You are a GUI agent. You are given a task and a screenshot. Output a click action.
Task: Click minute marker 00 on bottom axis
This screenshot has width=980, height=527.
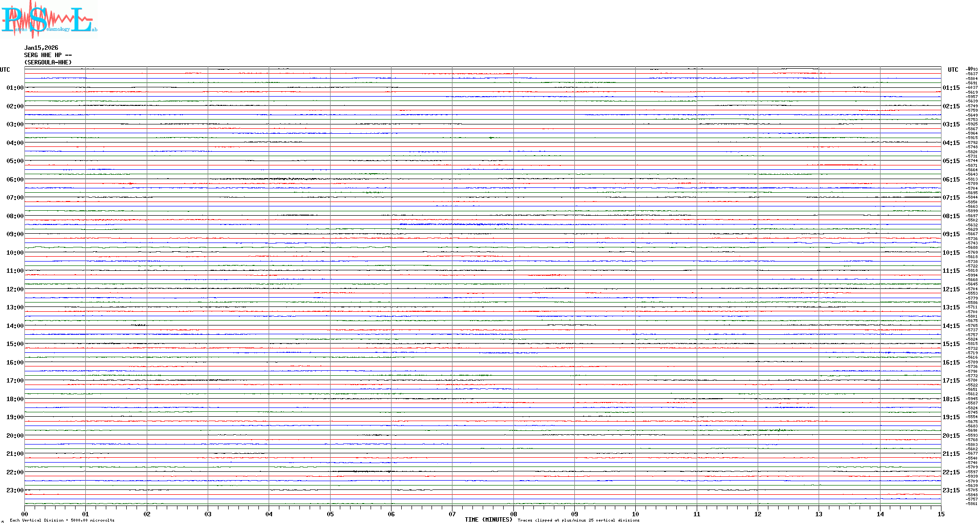point(25,514)
